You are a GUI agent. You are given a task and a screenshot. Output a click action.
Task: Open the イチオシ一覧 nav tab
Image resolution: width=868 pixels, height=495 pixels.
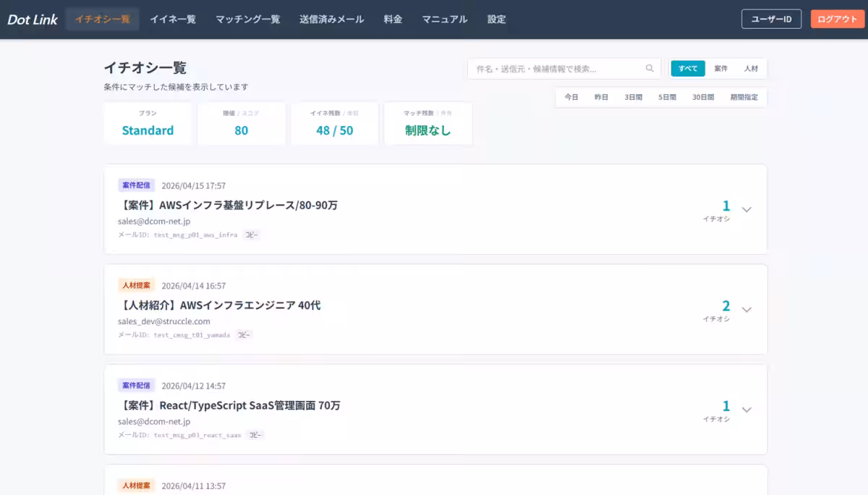click(x=103, y=20)
